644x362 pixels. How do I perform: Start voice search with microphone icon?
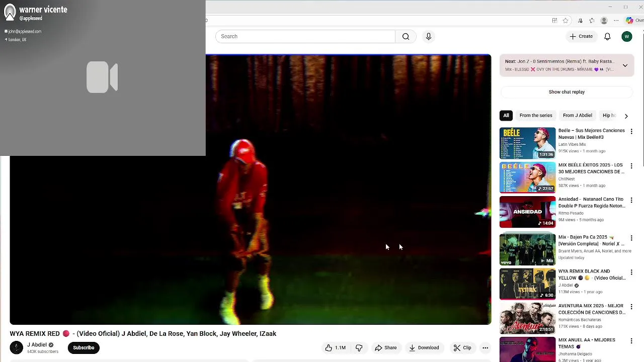(x=429, y=36)
